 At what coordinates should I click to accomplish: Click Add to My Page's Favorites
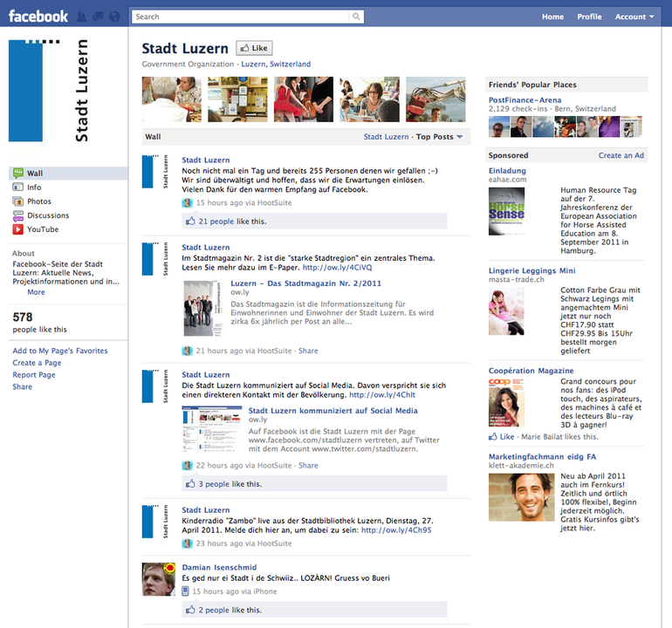60,351
